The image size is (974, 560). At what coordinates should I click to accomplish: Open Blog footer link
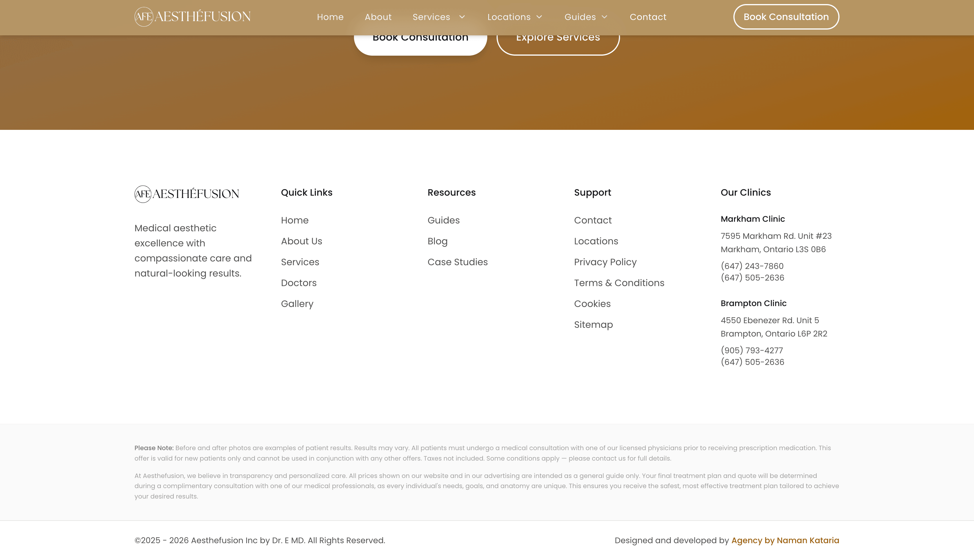(x=438, y=241)
